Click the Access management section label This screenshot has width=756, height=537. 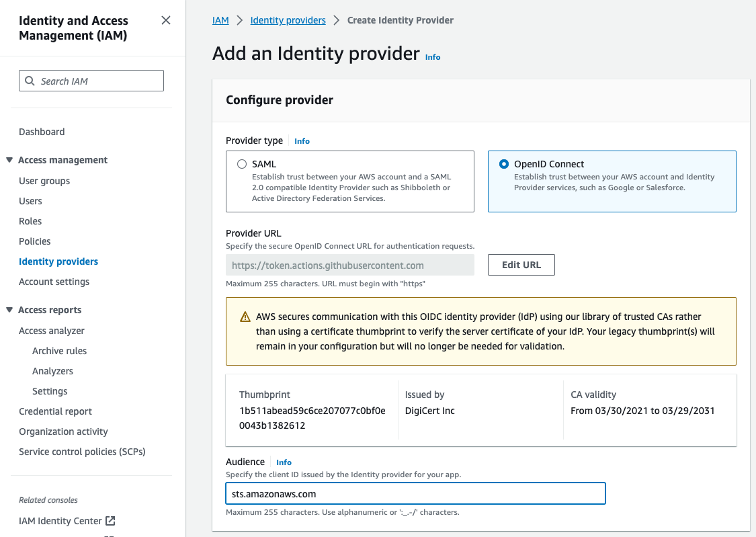(x=62, y=160)
